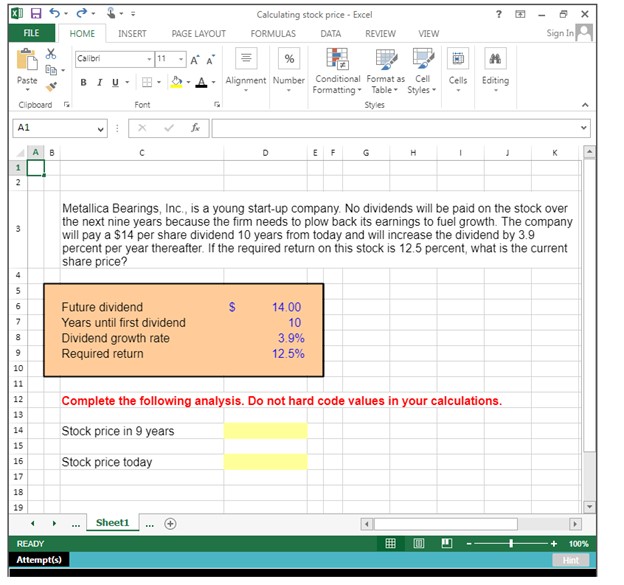Select yellow cell for Stock price in 9 years
Viewport: 624px width, 585px height.
(x=265, y=431)
